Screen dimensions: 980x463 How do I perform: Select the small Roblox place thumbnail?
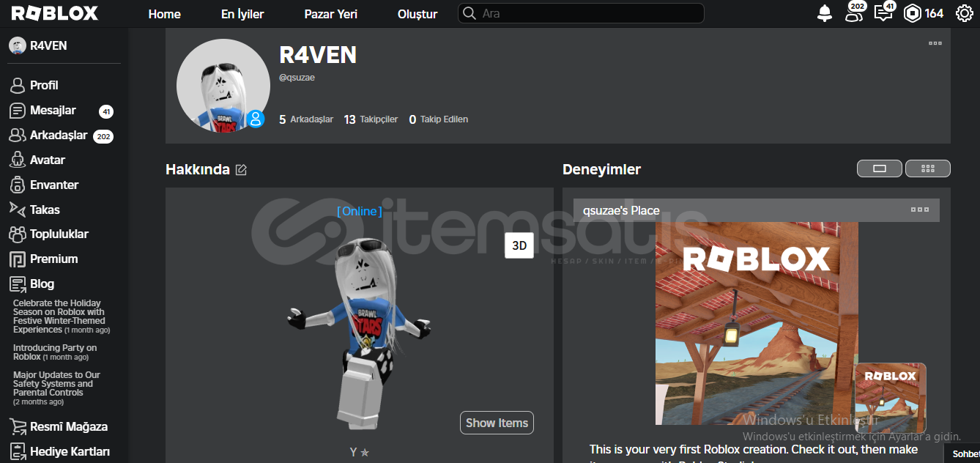890,399
